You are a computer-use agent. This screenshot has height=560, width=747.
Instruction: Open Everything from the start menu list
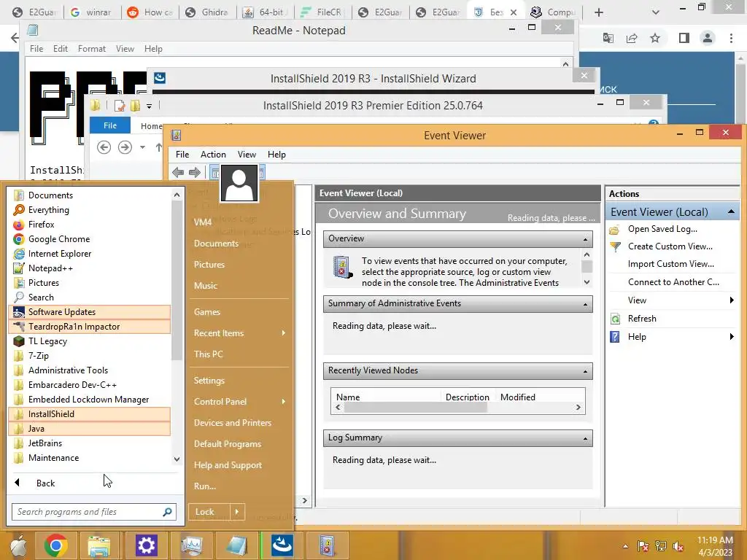tap(48, 210)
